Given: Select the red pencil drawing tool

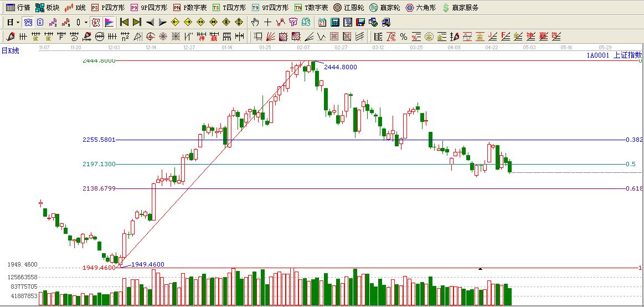Looking at the screenshot, I should [10, 37].
